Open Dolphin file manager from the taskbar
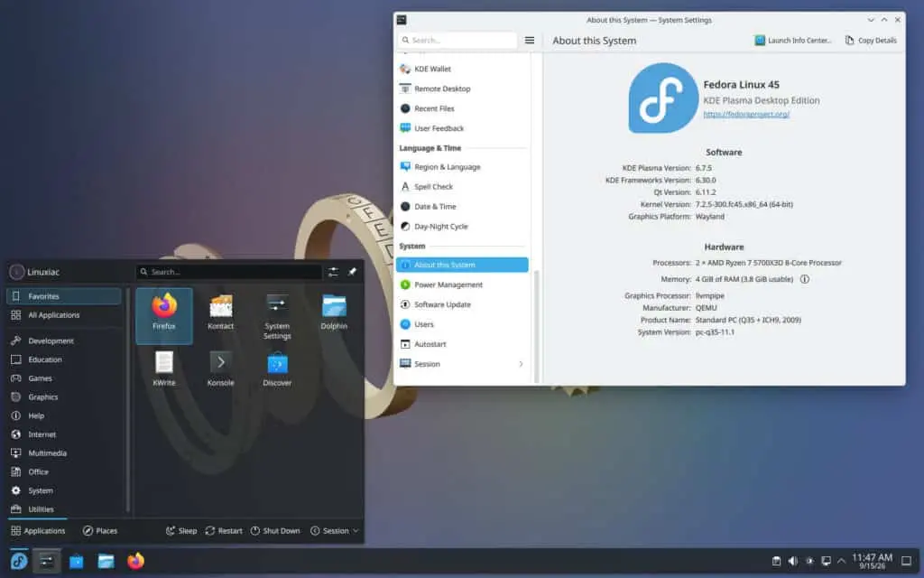The image size is (924, 578). tap(106, 561)
